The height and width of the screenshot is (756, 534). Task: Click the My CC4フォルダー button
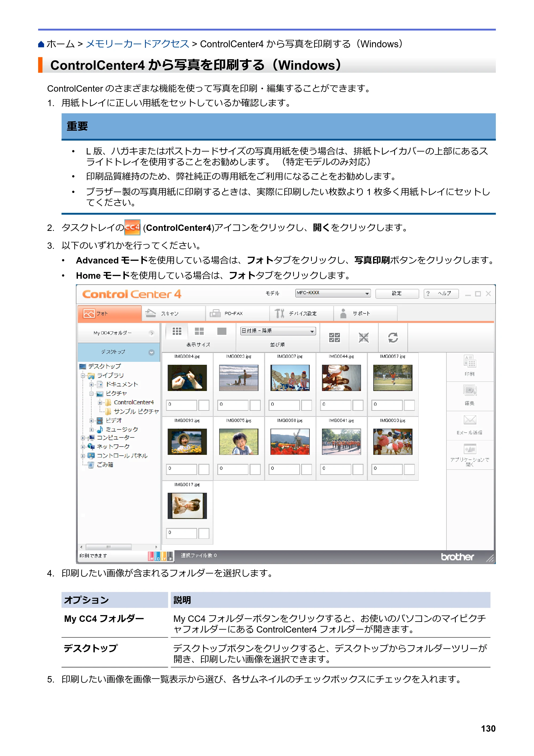point(119,333)
